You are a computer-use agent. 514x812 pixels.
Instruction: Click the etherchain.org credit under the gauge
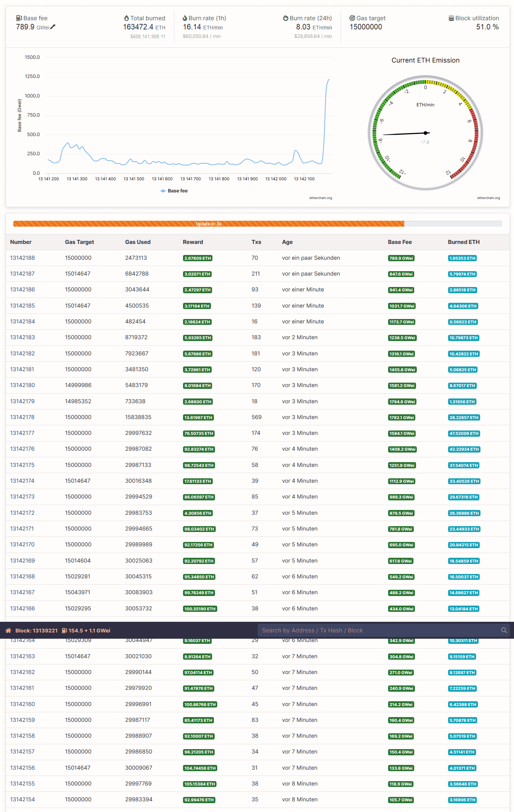coord(489,198)
